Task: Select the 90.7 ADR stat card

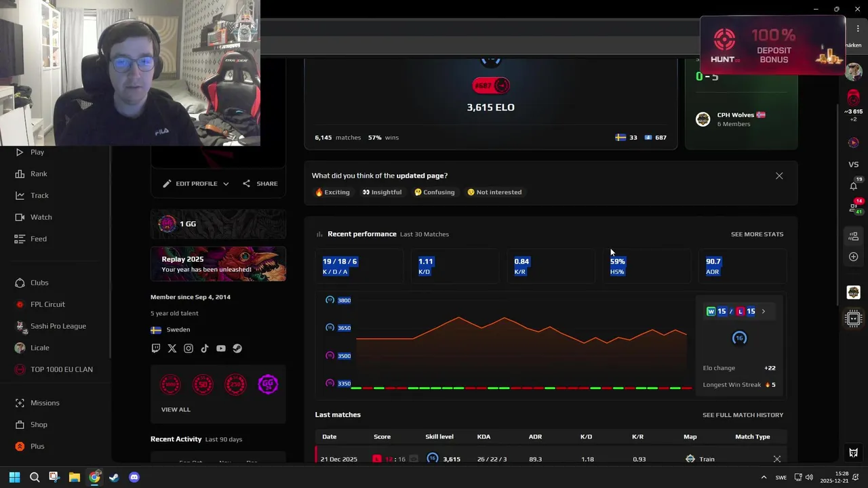Action: point(743,266)
